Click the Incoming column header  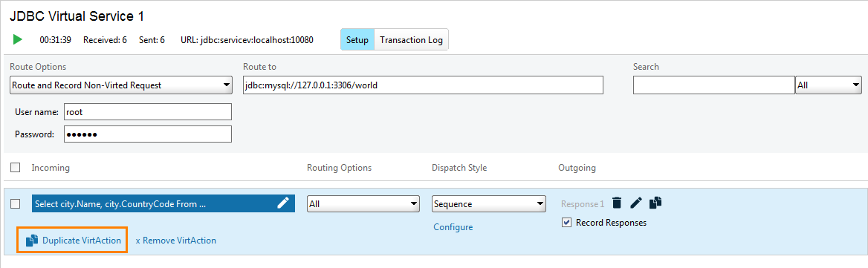51,168
